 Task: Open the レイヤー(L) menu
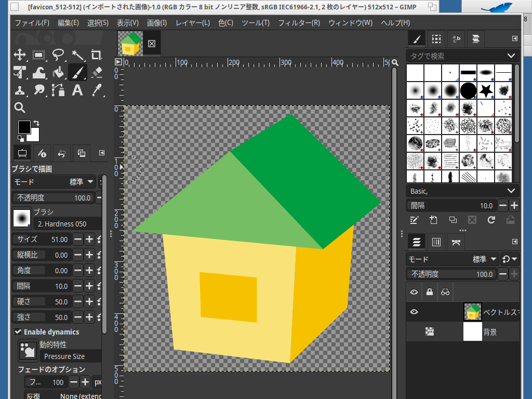pyautogui.click(x=193, y=23)
